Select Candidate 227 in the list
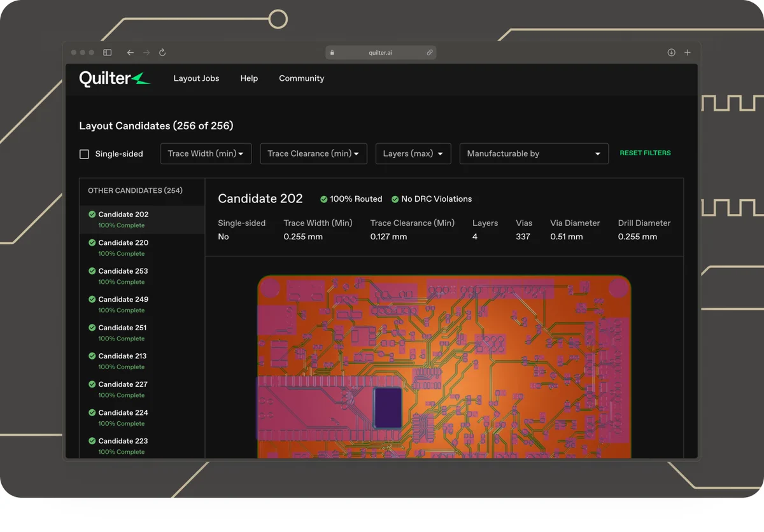Screen dimensions: 764x532 (x=142, y=389)
